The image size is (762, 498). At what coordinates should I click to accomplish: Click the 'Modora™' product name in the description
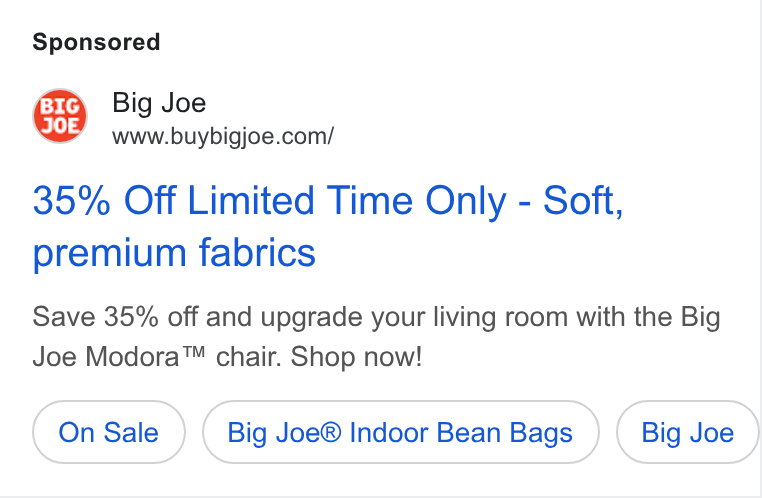pos(145,357)
